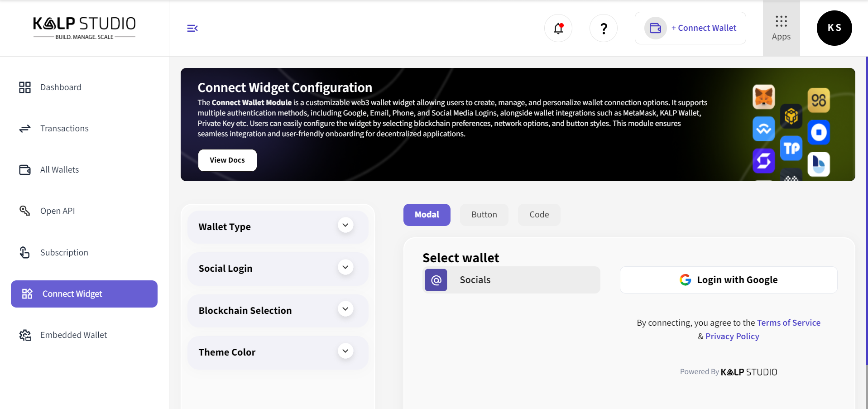Viewport: 868px width, 409px height.
Task: Expand the Theme Color section
Action: [345, 351]
